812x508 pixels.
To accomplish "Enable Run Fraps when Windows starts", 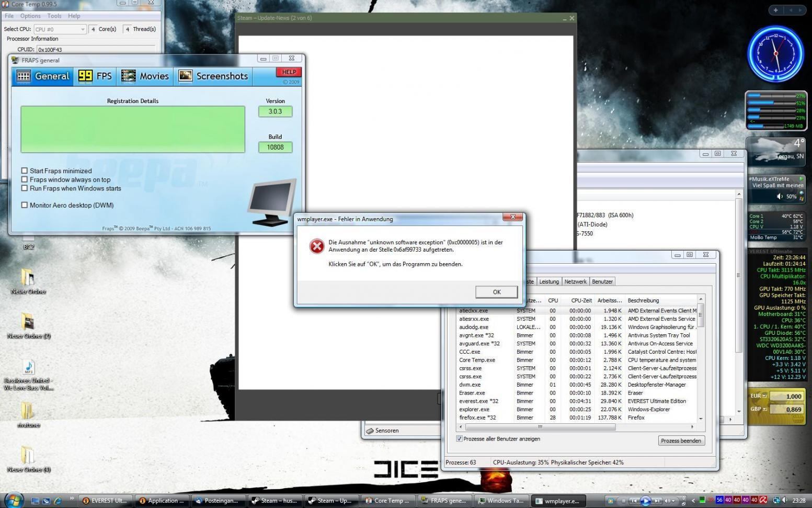I will (24, 188).
